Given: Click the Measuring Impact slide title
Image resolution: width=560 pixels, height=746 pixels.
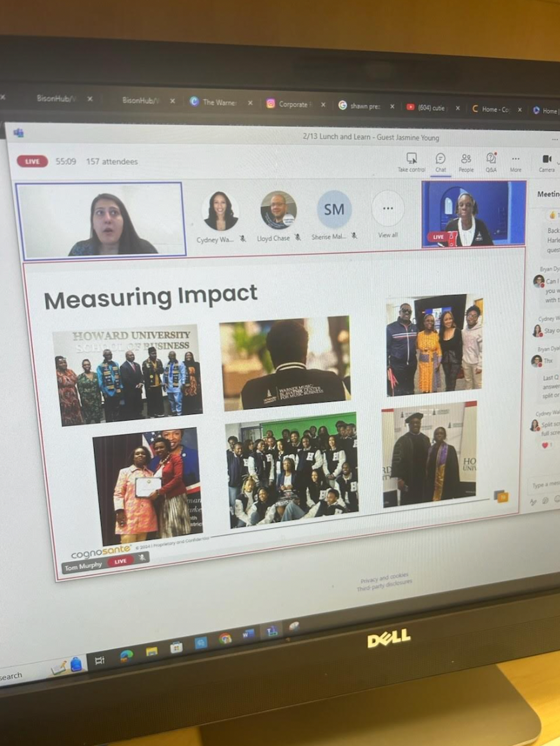Looking at the screenshot, I should [x=151, y=296].
